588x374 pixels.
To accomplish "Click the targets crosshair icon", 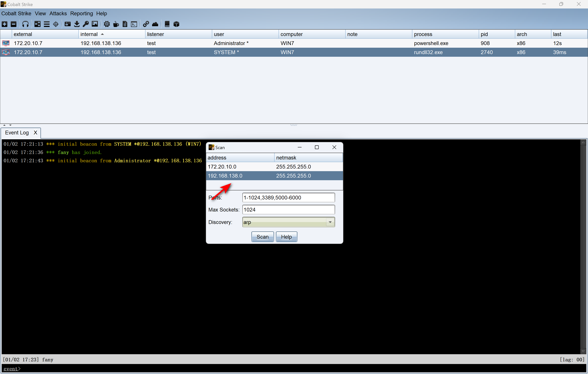I will click(x=56, y=24).
